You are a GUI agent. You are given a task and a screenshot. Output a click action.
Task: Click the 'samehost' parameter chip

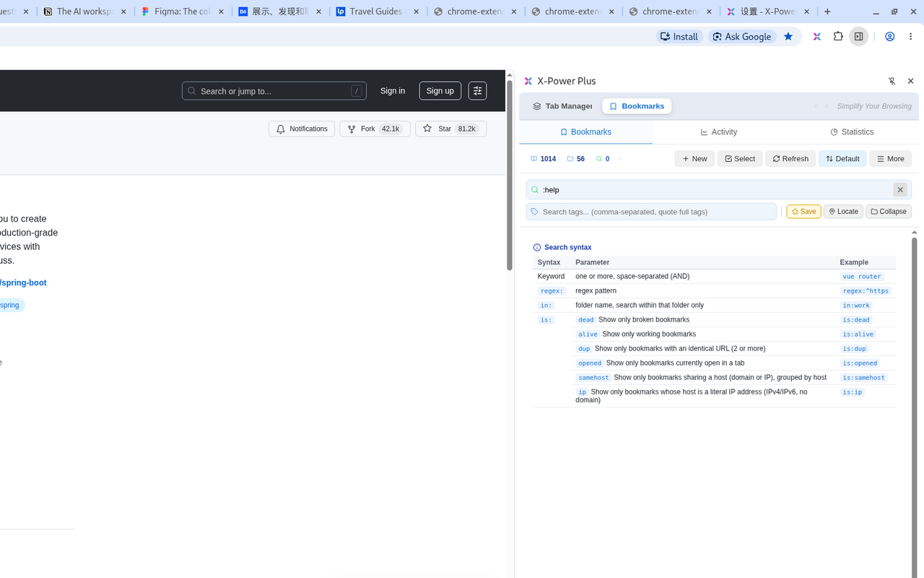(x=593, y=378)
